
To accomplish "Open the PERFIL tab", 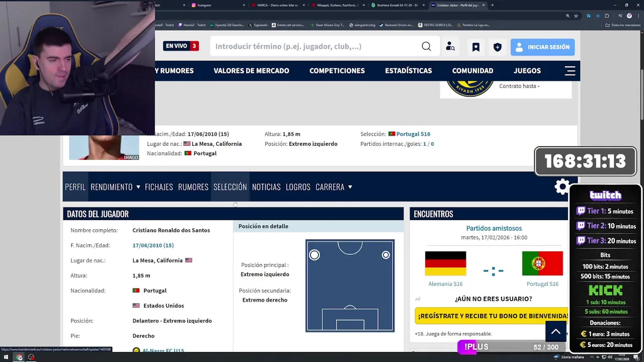I will (75, 187).
